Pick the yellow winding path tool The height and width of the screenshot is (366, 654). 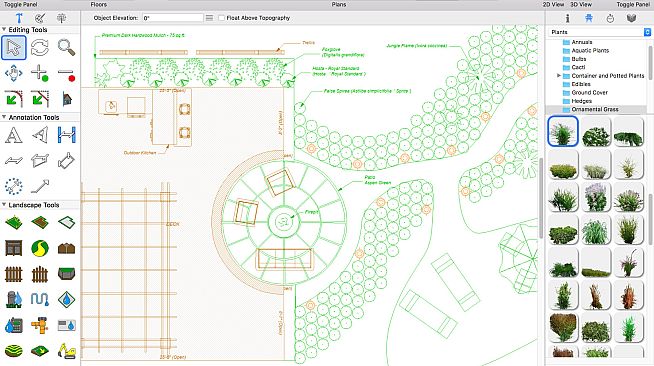coord(40,248)
